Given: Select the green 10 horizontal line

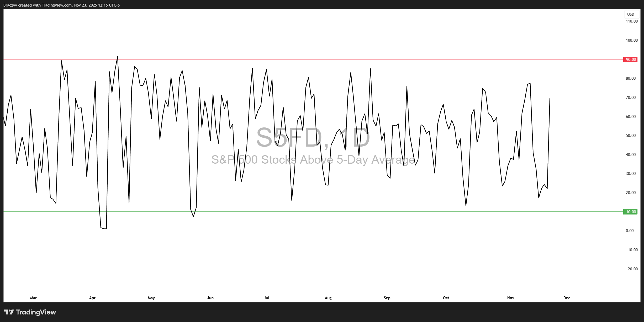Looking at the screenshot, I should point(315,212).
